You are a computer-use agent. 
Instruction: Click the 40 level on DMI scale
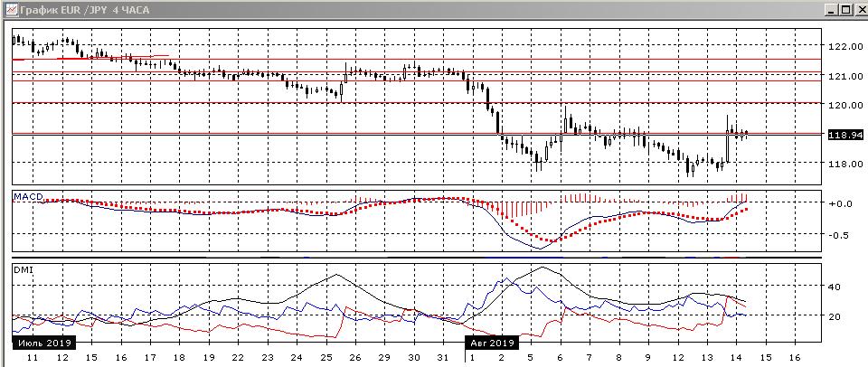[835, 287]
